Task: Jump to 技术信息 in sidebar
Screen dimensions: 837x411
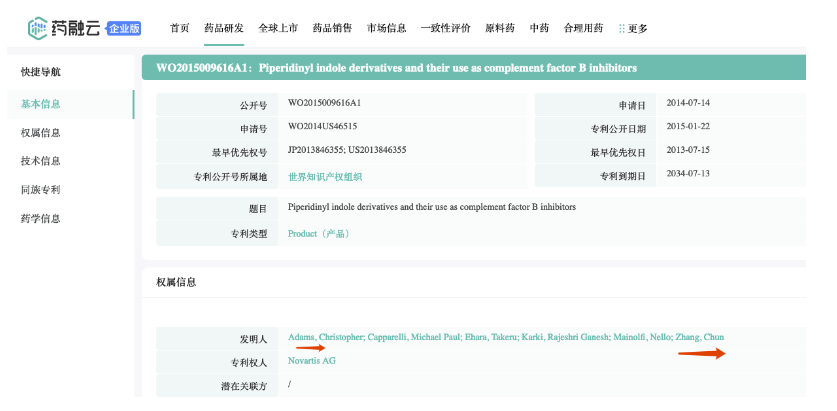Action: click(41, 161)
